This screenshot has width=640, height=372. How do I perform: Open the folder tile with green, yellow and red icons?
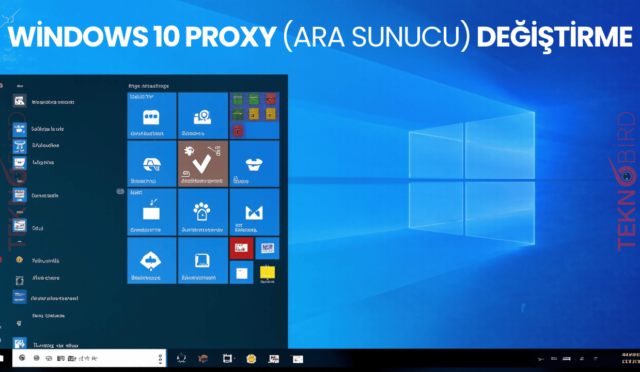coord(254,116)
